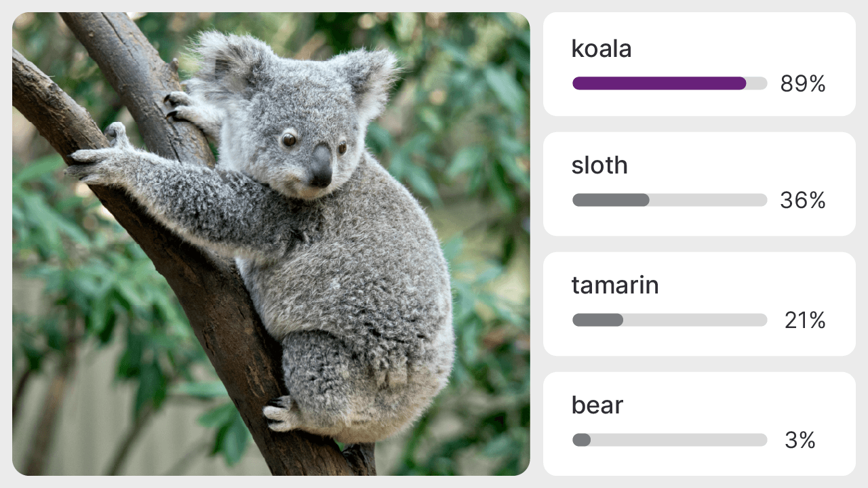
Task: Select the sloth label text
Action: click(x=599, y=165)
